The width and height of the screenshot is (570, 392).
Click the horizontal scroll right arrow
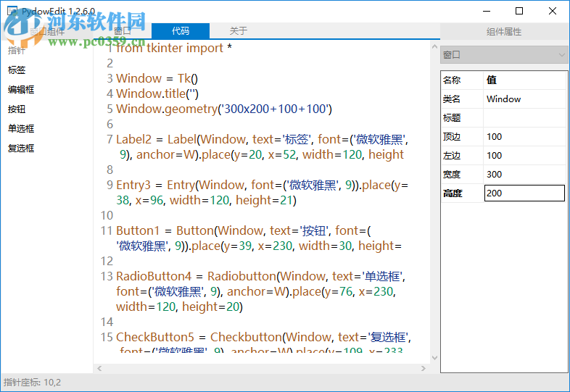coord(424,368)
